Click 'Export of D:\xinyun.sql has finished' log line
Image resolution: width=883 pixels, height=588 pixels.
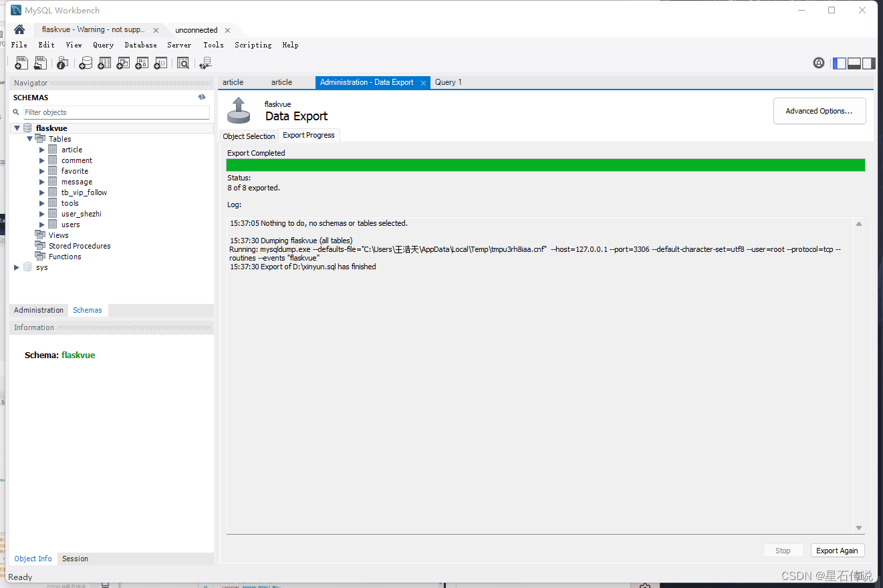(303, 267)
